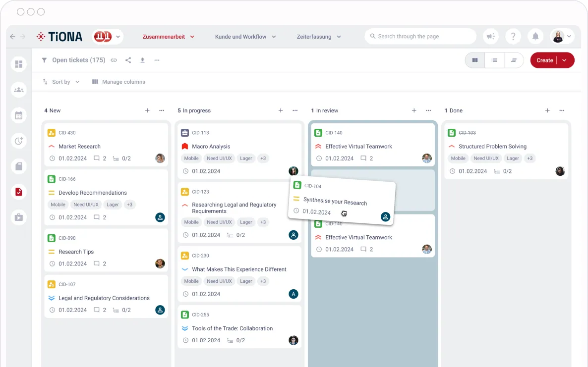
Task: Open the Zusammenarbeit menu
Action: coord(168,37)
